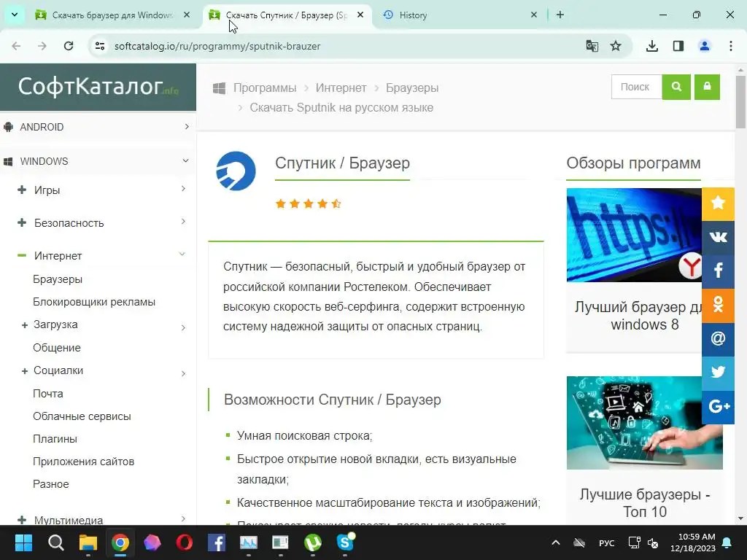Click the Поиск search input field
Viewport: 747px width, 560px height.
click(x=636, y=87)
